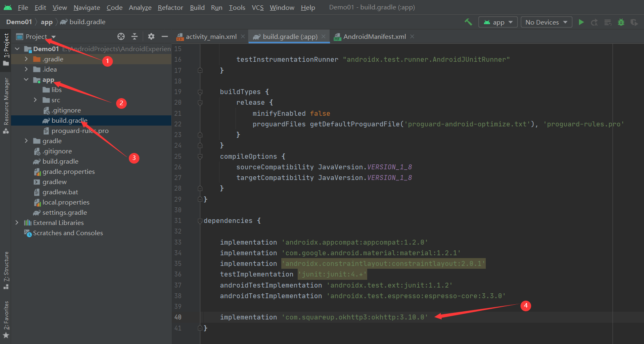The width and height of the screenshot is (644, 344).
Task: Open the Edit menu
Action: [x=40, y=7]
